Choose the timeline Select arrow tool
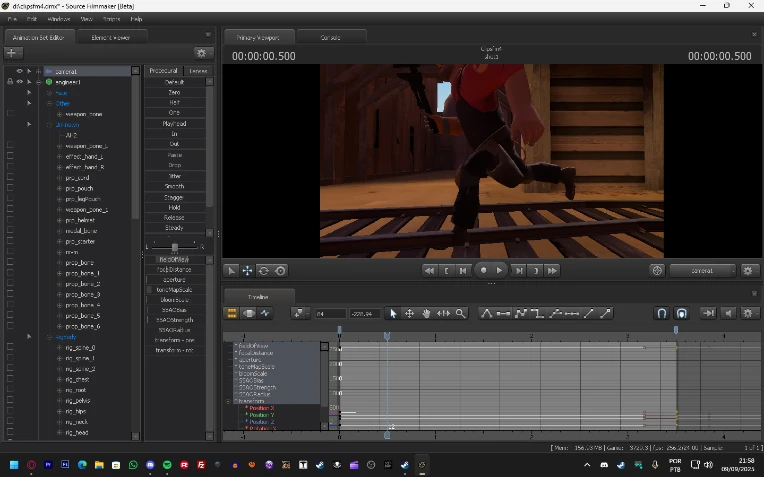 coord(393,313)
